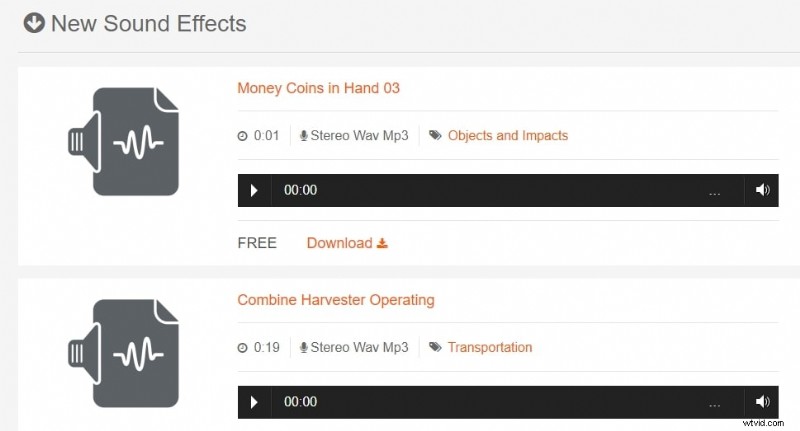The image size is (800, 431).
Task: Play the Money Coins in Hand 03 sound
Action: click(254, 190)
